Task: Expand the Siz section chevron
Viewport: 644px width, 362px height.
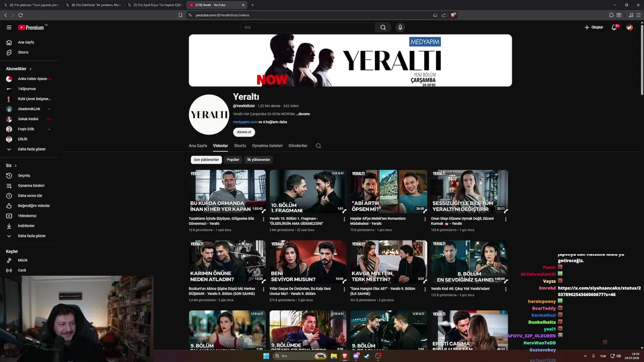Action: pos(16,165)
